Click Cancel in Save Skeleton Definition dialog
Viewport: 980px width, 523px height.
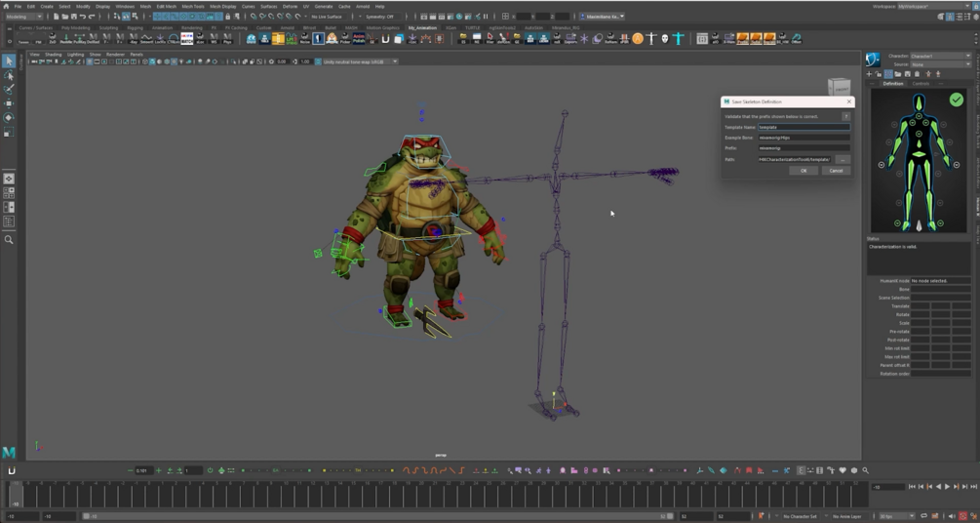pos(837,170)
